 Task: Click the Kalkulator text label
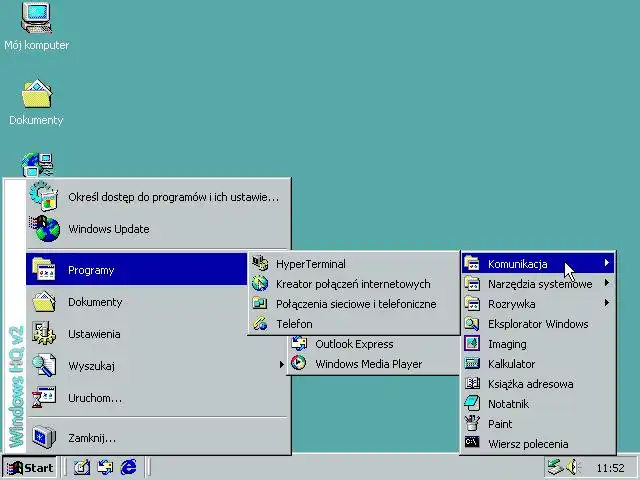[511, 364]
